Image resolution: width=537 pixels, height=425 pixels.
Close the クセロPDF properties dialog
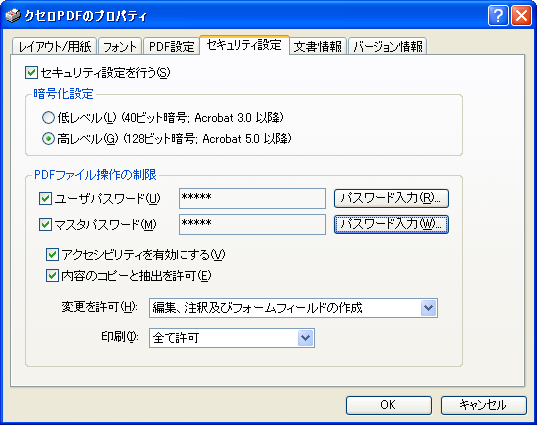coord(521,16)
